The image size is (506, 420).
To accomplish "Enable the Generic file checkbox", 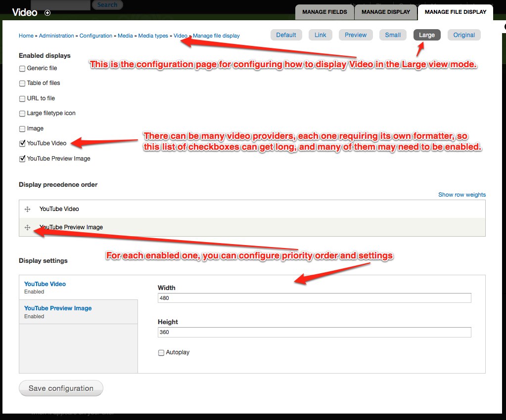I will [22, 69].
